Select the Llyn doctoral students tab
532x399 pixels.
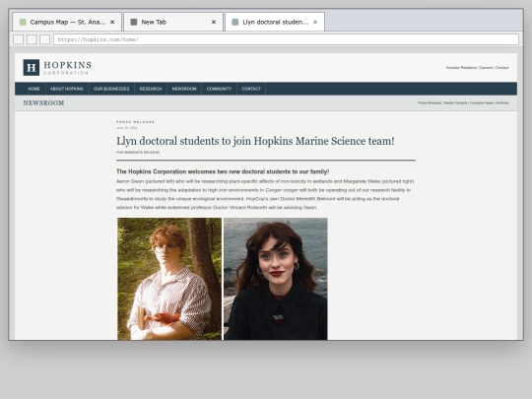(x=275, y=22)
